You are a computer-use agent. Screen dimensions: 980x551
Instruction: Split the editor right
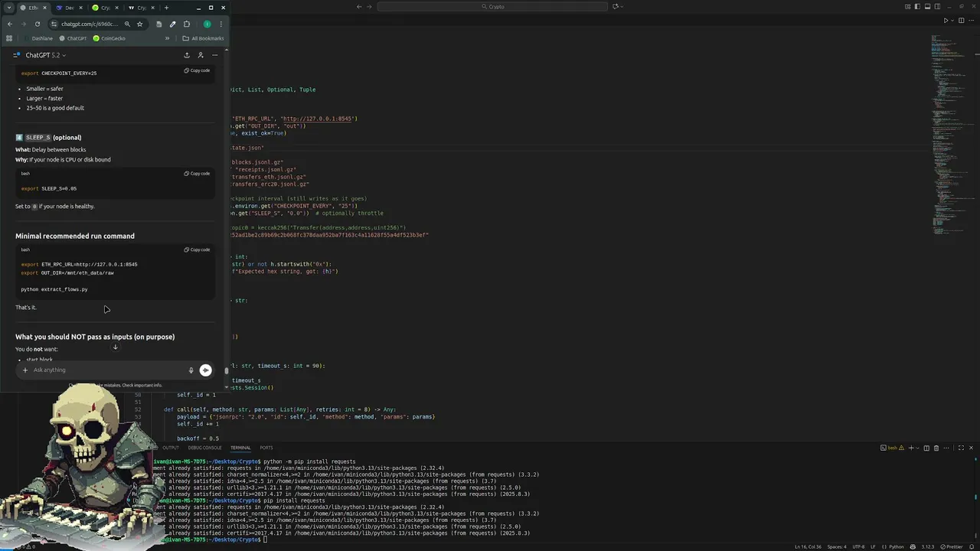click(x=962, y=21)
